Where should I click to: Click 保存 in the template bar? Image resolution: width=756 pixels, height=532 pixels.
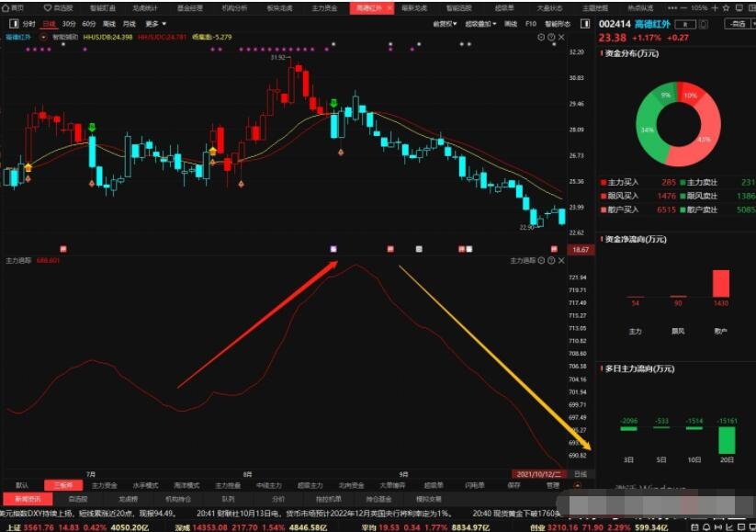[514, 485]
